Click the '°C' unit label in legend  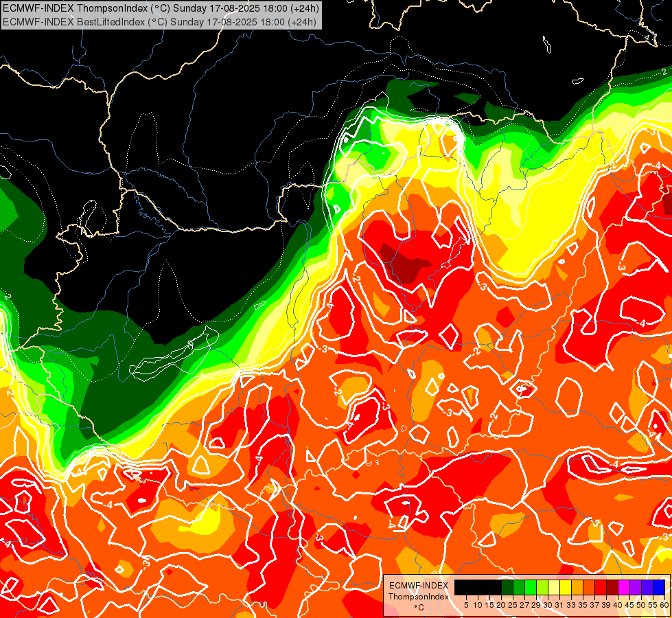pyautogui.click(x=419, y=607)
